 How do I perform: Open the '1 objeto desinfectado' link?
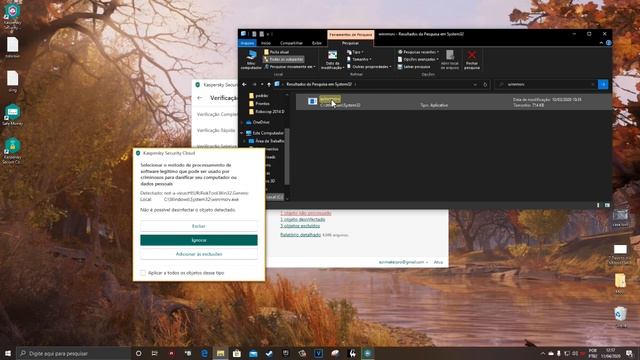[302, 220]
